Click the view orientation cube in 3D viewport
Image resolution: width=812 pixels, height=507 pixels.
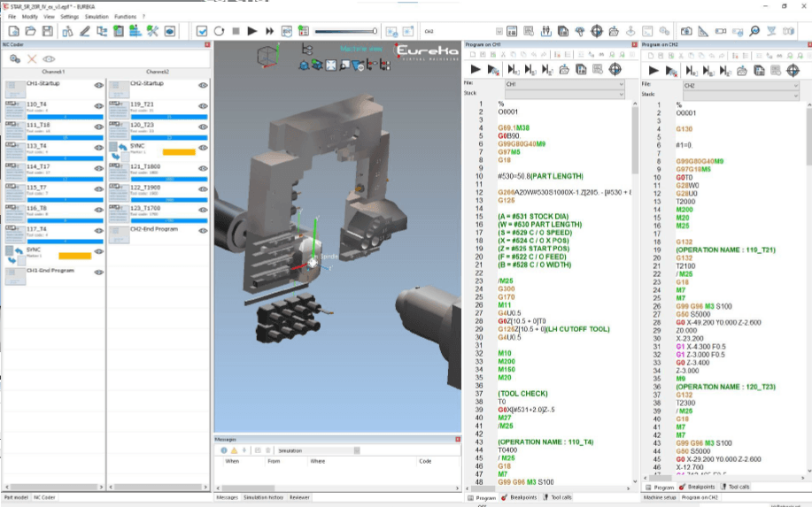[268, 56]
